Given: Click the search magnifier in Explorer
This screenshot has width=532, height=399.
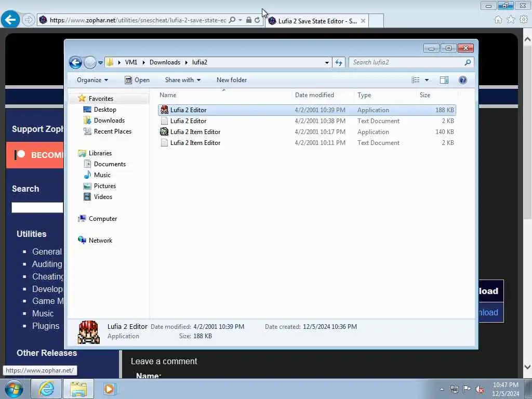Looking at the screenshot, I should point(468,62).
